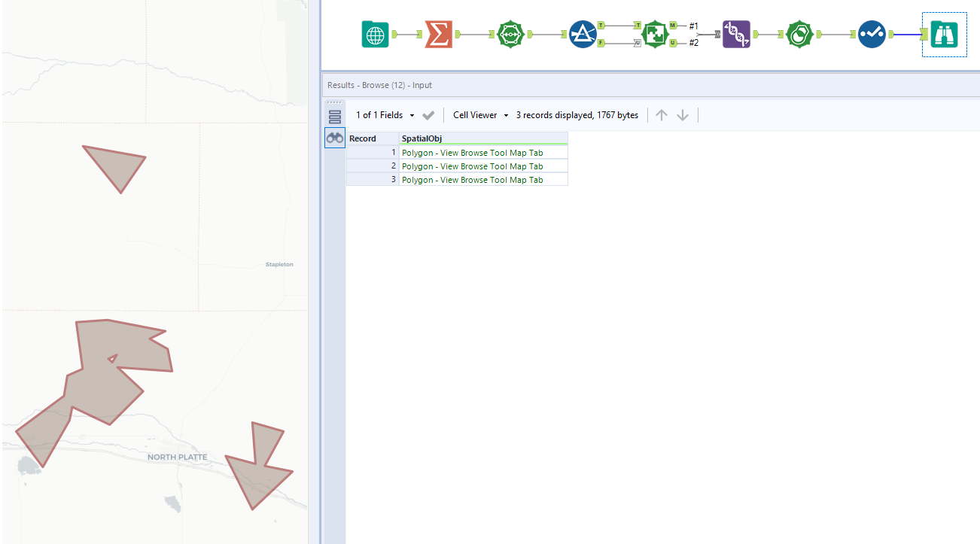The width and height of the screenshot is (980, 544).
Task: Select the Browse binoculars tool at workflow end
Action: 944,35
